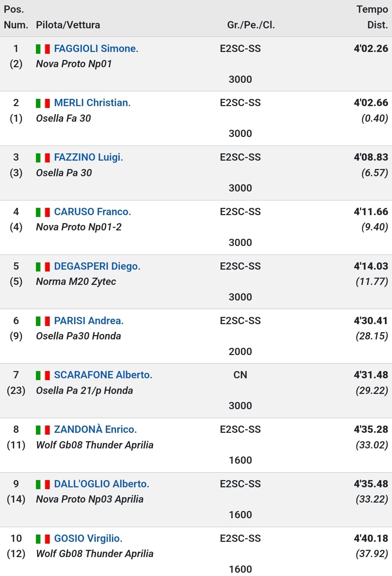Image resolution: width=392 pixels, height=576 pixels.
Task: Select the PARISI Andrea link
Action: (89, 321)
